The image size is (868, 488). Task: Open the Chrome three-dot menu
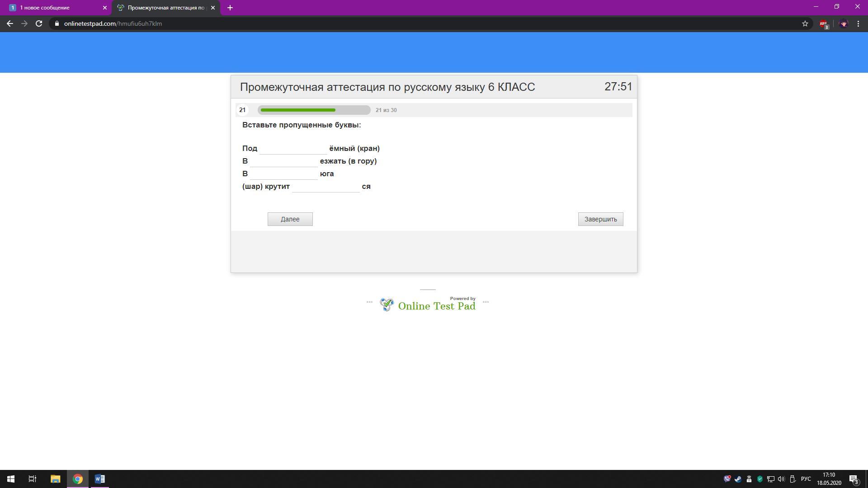tap(859, 23)
